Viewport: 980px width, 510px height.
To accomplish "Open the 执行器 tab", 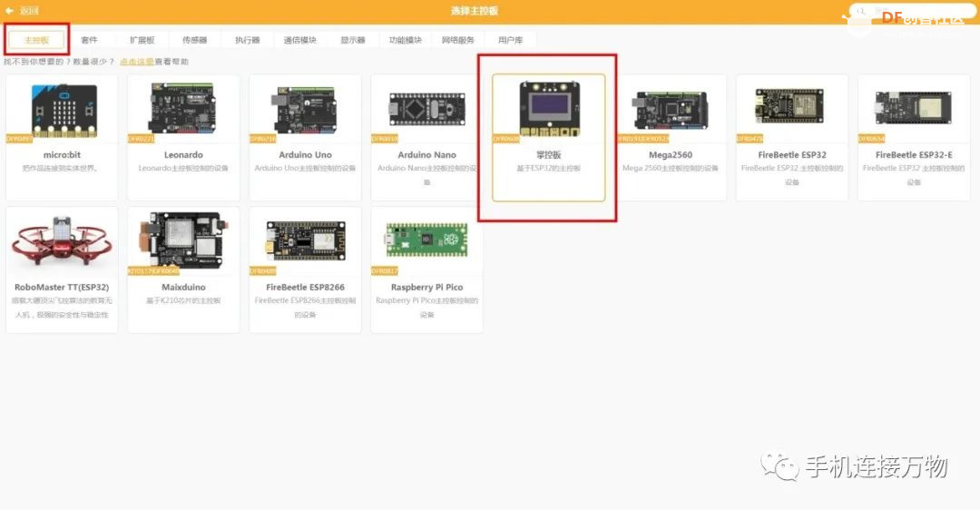I will [248, 40].
